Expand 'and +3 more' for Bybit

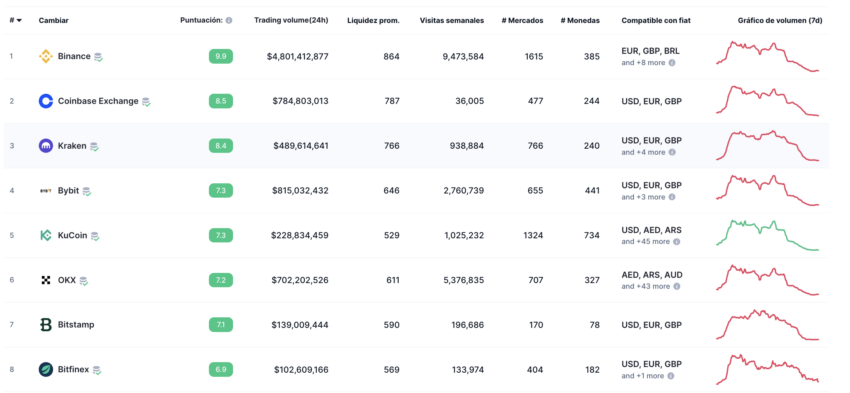643,197
